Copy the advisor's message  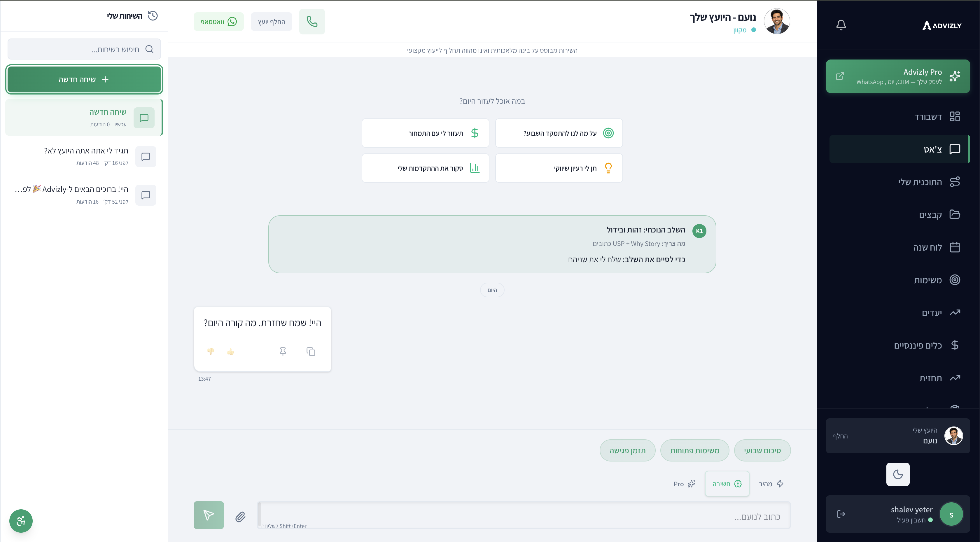pos(311,352)
